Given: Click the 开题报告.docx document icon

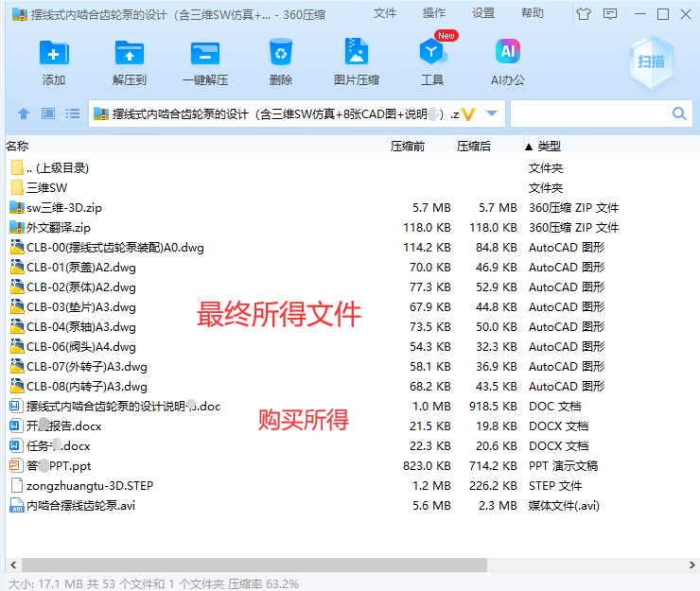Looking at the screenshot, I should [x=15, y=426].
